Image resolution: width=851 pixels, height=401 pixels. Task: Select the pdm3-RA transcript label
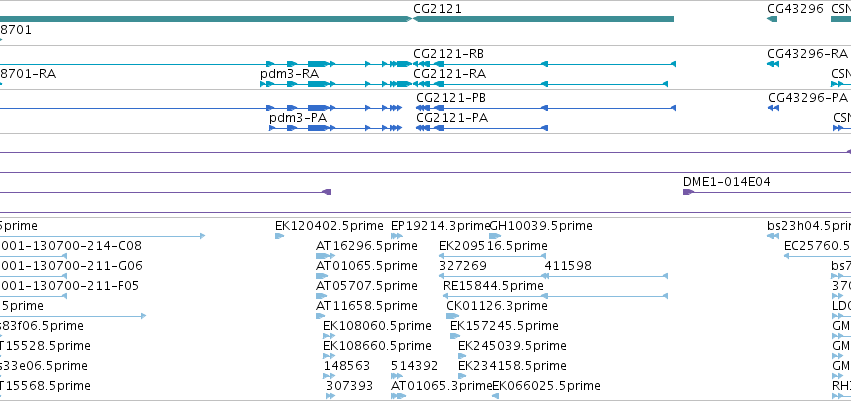pyautogui.click(x=289, y=74)
